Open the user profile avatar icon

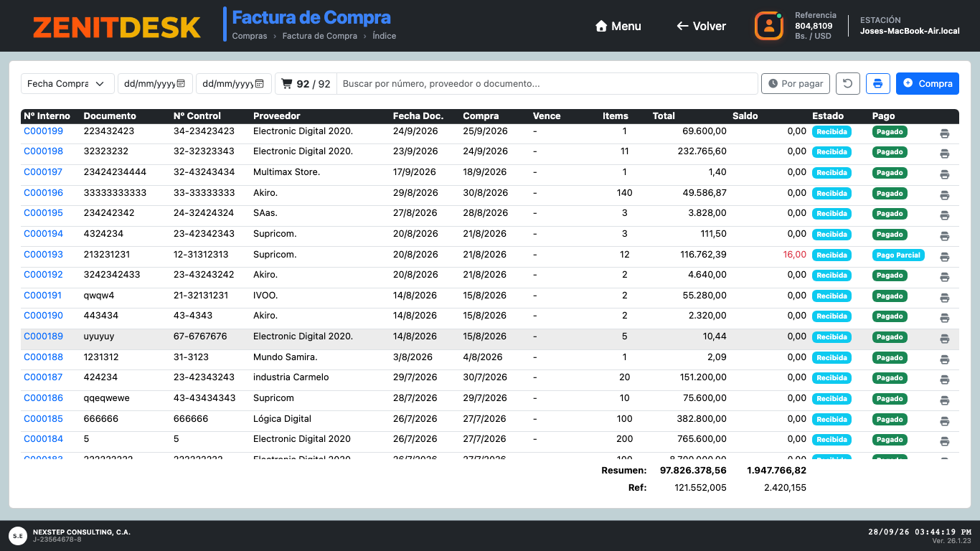click(x=768, y=26)
